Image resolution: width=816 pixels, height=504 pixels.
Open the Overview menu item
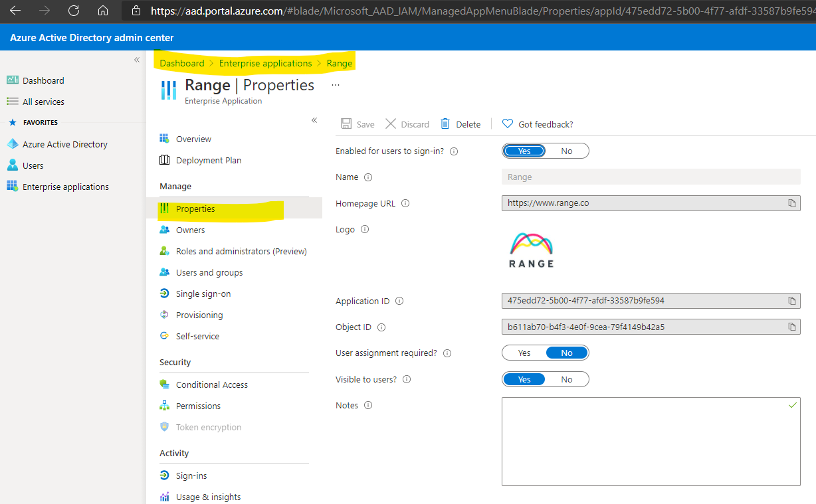(x=193, y=139)
